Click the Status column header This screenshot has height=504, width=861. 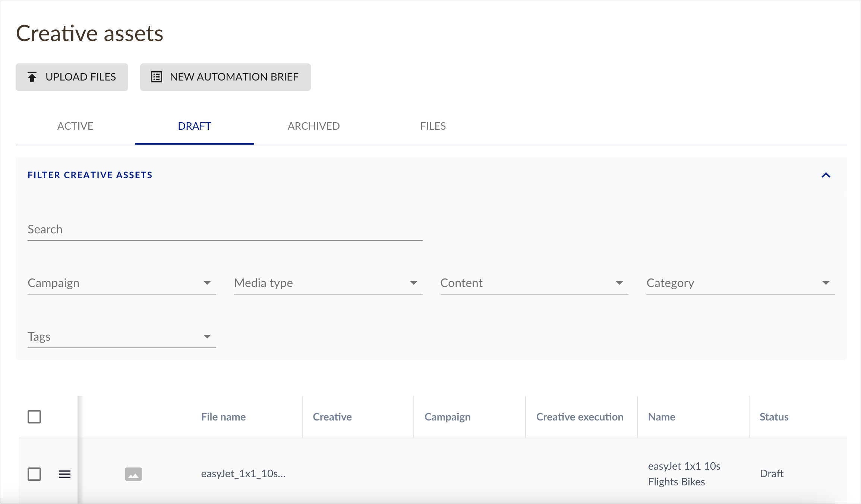pyautogui.click(x=774, y=417)
